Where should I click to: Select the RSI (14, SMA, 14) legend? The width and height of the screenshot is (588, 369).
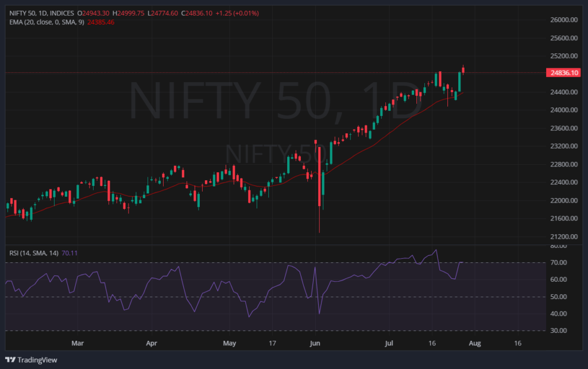point(34,253)
